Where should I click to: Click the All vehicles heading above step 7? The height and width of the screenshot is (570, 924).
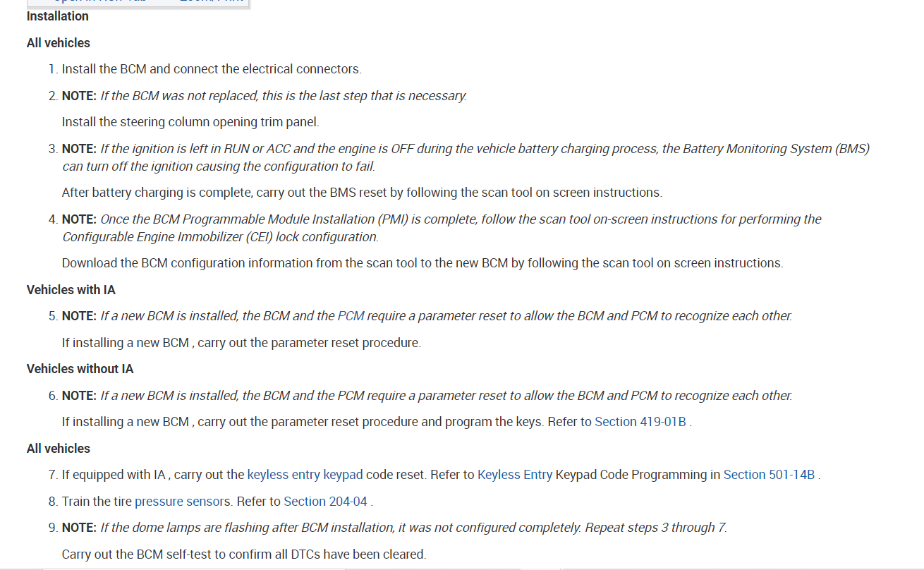(x=59, y=449)
